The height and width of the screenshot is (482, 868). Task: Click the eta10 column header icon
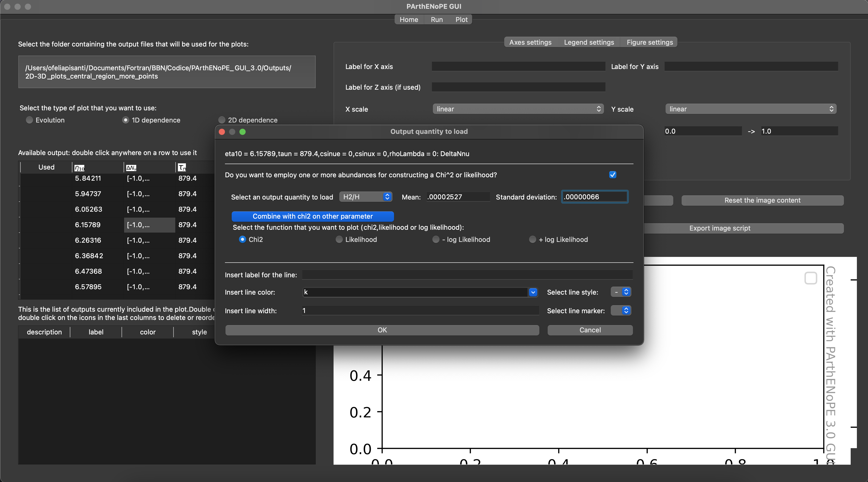(80, 167)
